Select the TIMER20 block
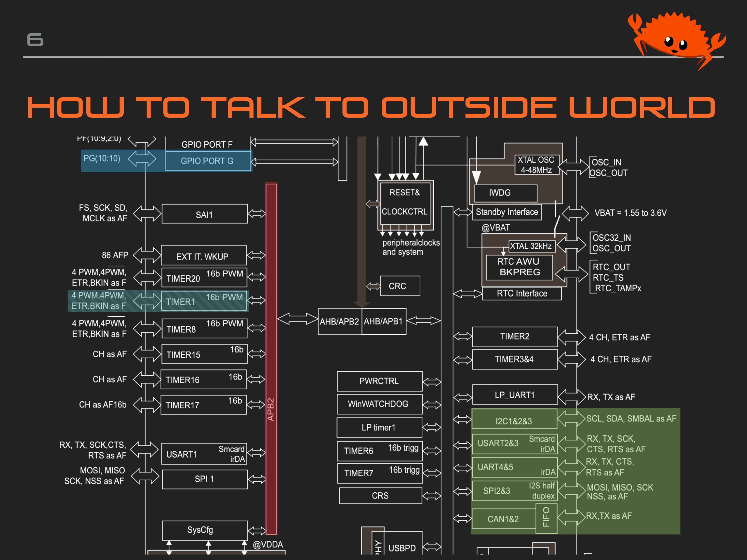 click(204, 277)
